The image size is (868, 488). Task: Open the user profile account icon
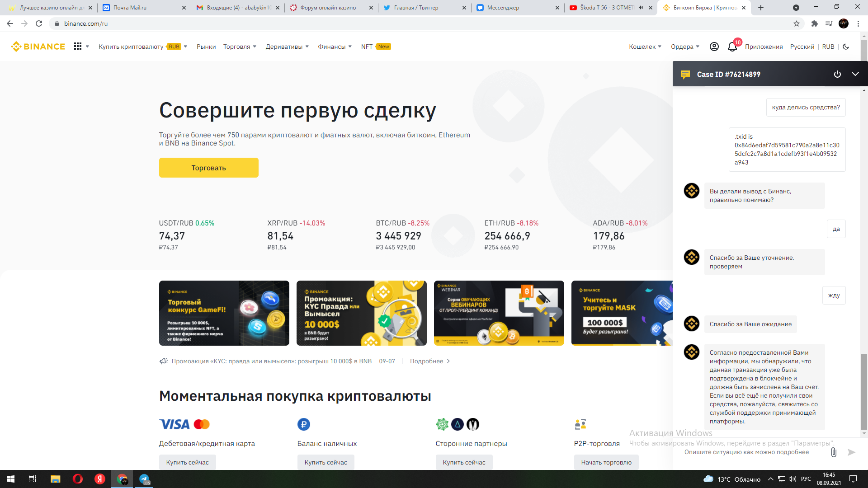(714, 47)
